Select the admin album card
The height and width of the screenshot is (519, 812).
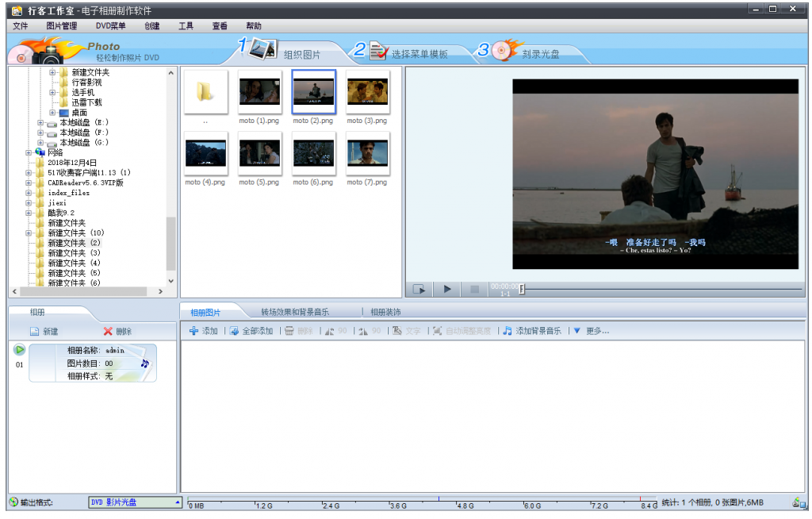pos(93,363)
